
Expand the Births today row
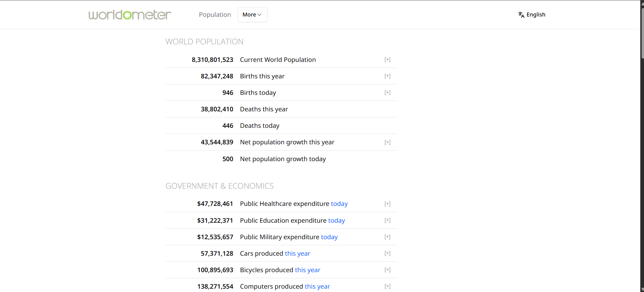click(387, 93)
